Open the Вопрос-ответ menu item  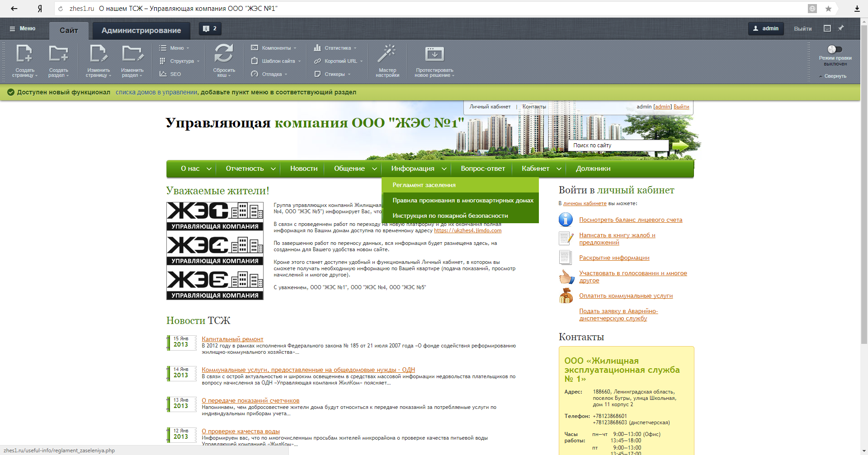click(483, 169)
